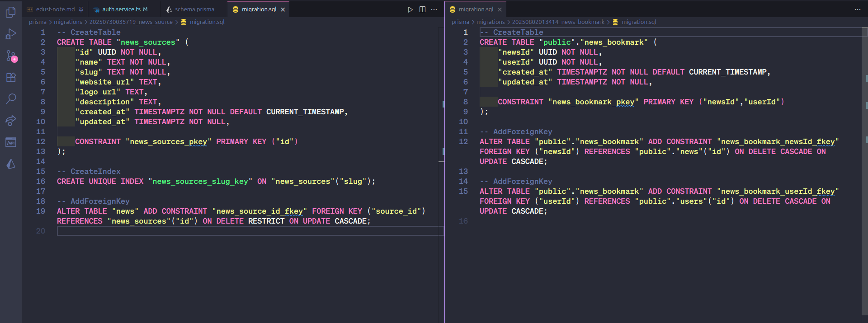Click the pin icon on edust-note.md tab
868x323 pixels.
point(81,9)
